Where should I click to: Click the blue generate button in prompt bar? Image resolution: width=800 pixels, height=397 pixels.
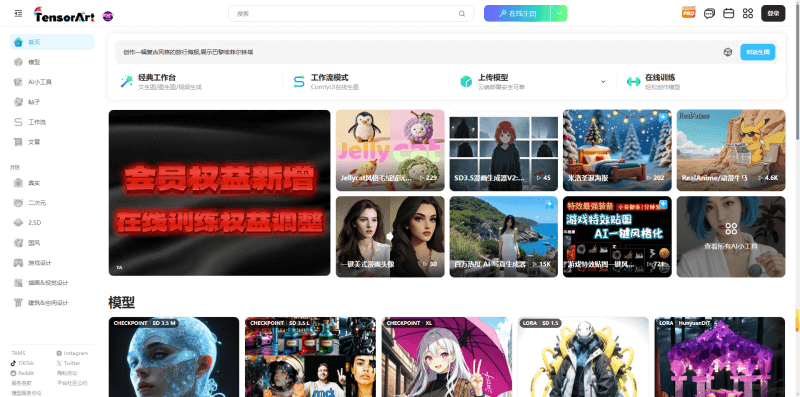758,52
